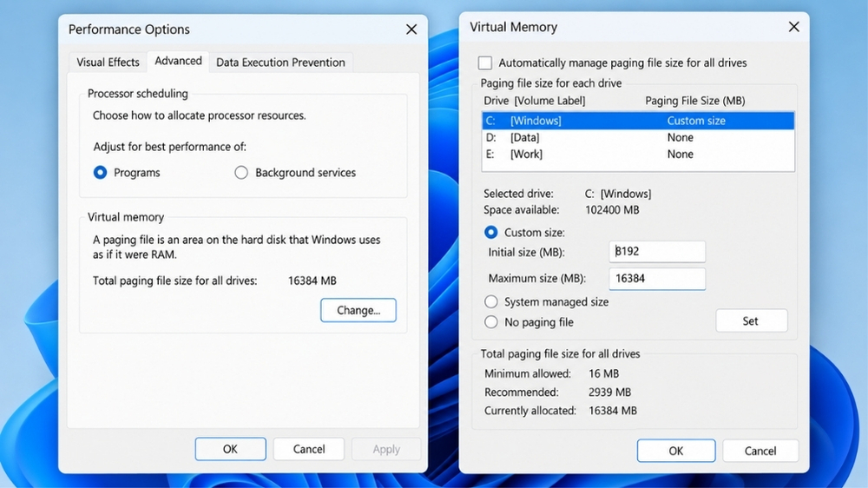Click the Change... button
The width and height of the screenshot is (868, 488).
coord(358,310)
